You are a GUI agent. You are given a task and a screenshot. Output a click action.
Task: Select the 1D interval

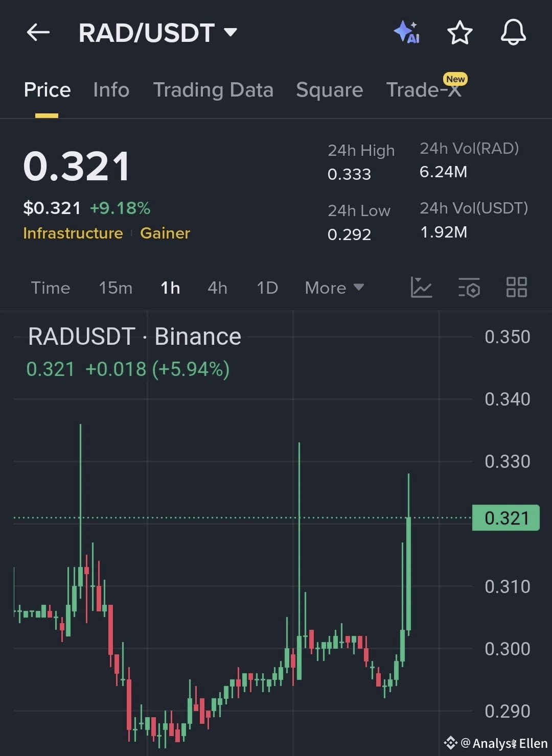[x=267, y=288]
